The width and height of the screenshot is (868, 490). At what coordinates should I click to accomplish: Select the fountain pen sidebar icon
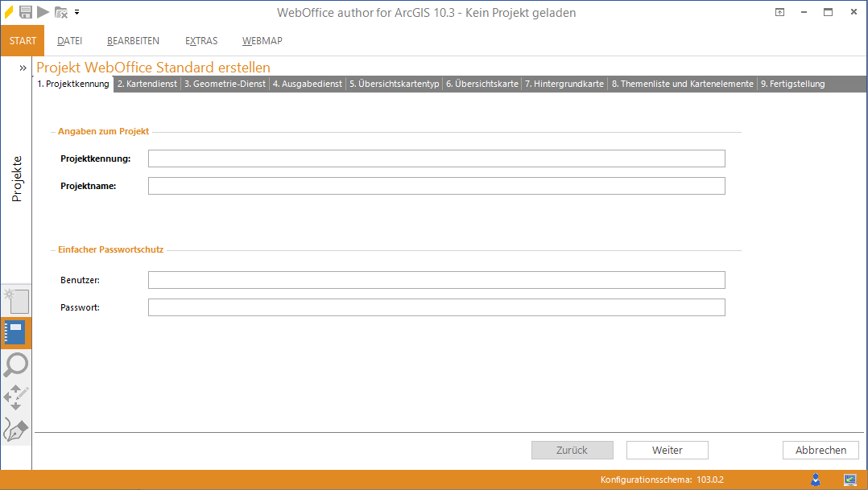point(16,430)
